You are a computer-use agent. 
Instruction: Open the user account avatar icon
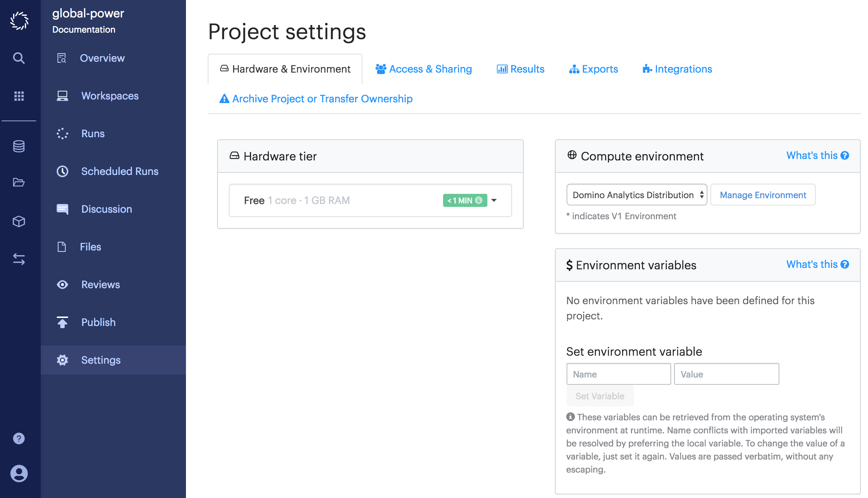(19, 473)
